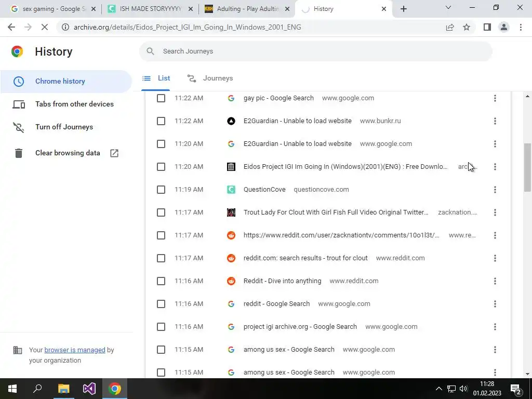Tick the Trout Lady For Clout checkbox

pos(161,212)
